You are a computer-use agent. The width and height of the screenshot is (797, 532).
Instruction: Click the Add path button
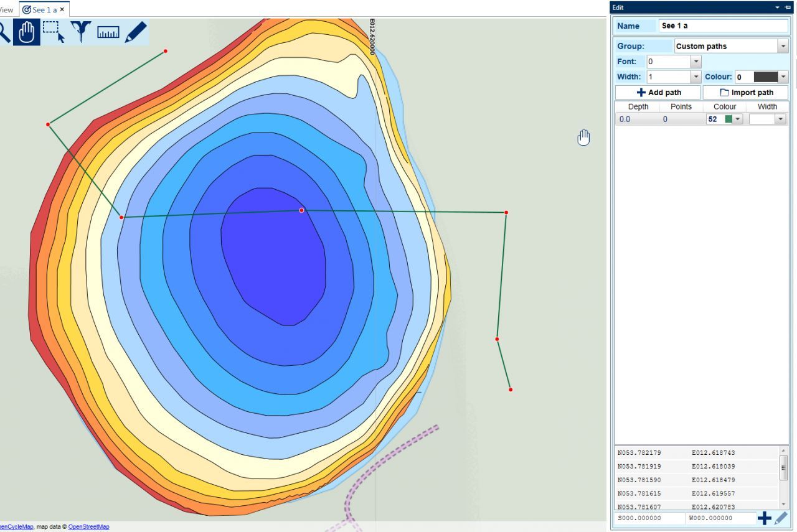tap(658, 93)
